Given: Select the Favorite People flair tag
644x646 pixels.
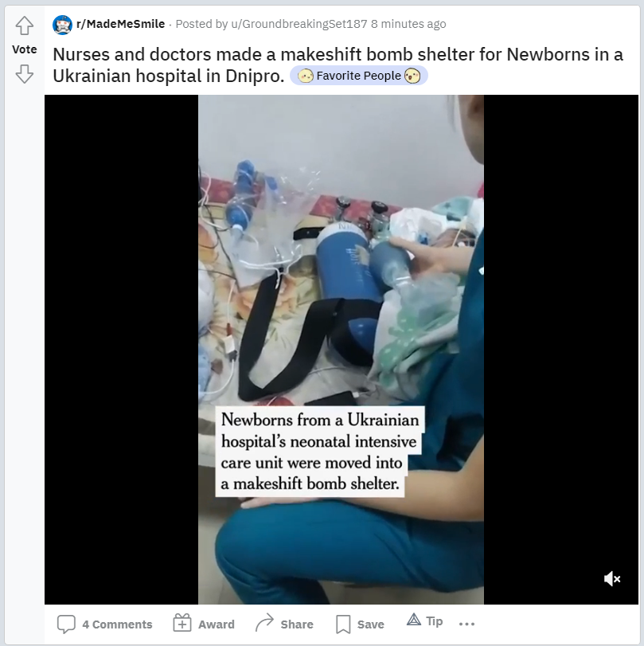Looking at the screenshot, I should click(x=359, y=76).
